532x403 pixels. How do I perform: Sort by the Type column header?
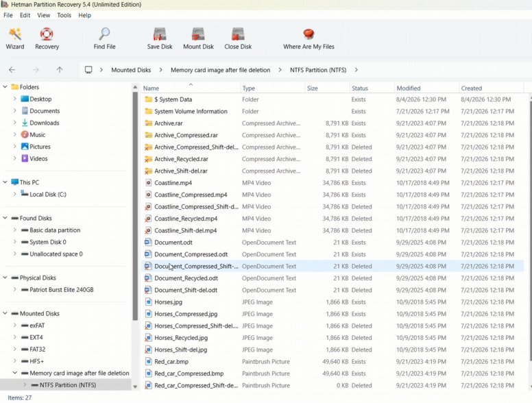272,88
